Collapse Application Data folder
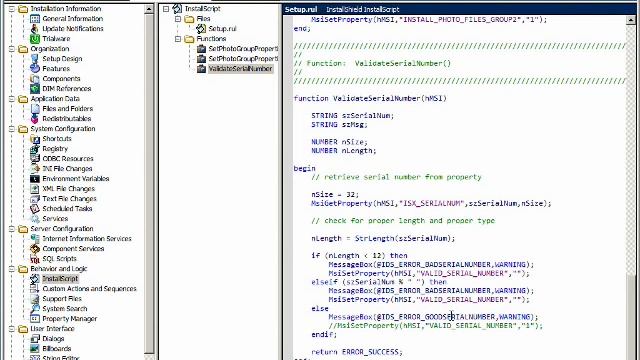This screenshot has height=360, width=640. point(11,98)
